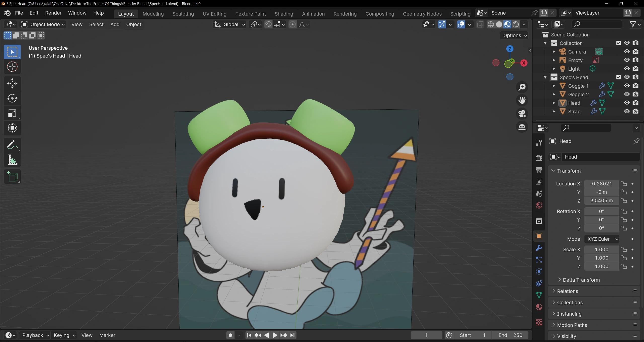644x342 pixels.
Task: Choose the Measure tool
Action: coord(12,160)
